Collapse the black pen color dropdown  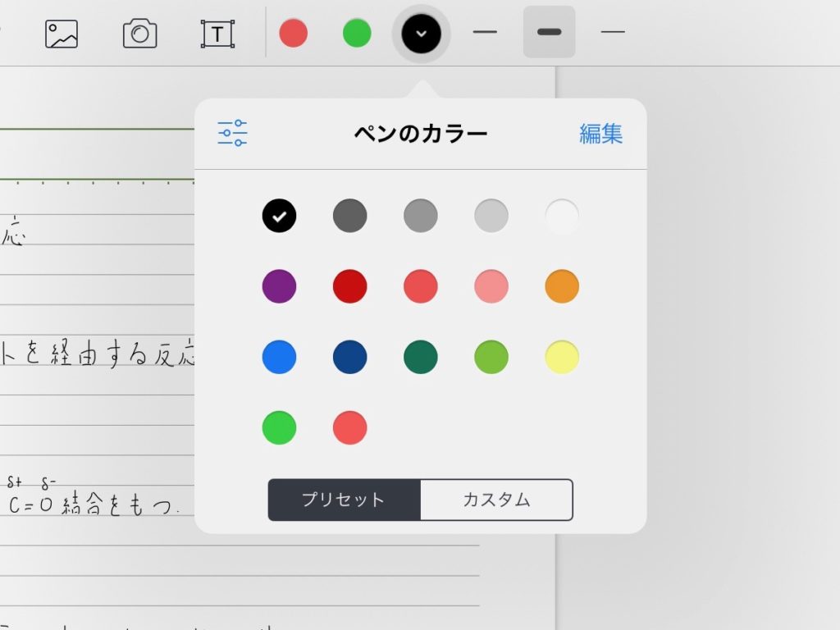421,34
